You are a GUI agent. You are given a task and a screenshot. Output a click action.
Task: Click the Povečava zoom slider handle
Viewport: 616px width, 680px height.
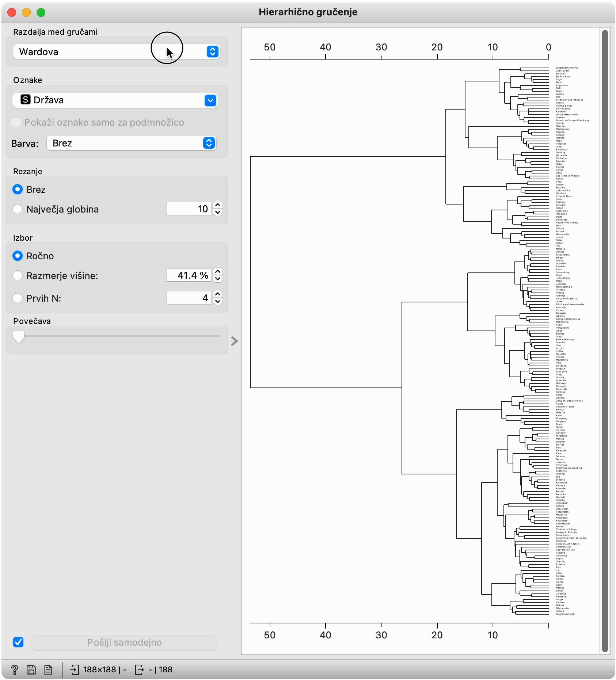coord(19,337)
